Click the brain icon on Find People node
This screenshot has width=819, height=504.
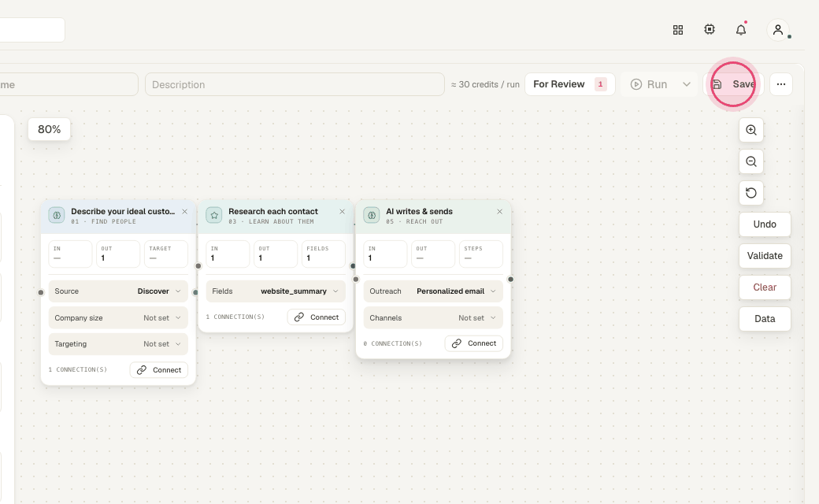coord(57,215)
